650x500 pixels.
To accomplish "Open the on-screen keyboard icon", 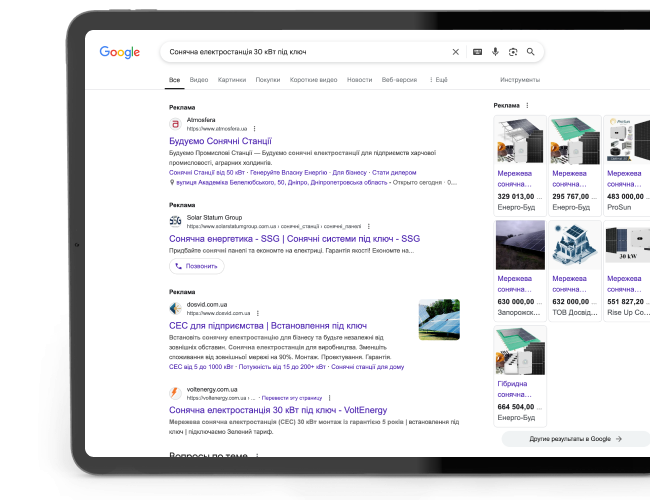I will (x=477, y=52).
